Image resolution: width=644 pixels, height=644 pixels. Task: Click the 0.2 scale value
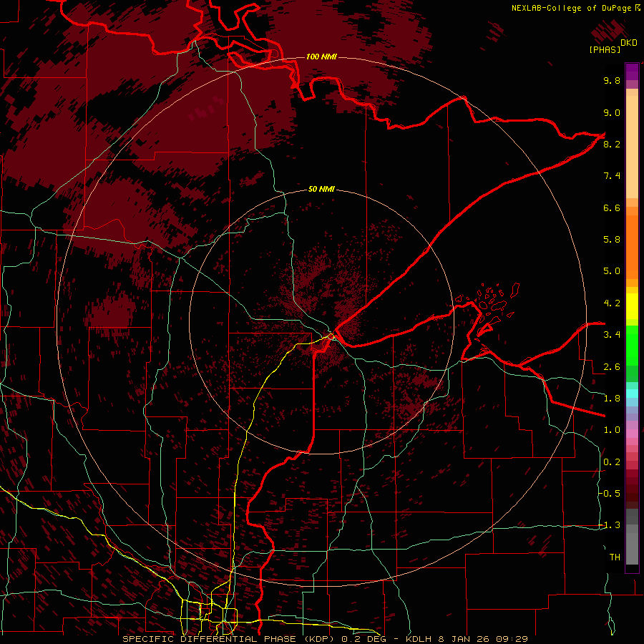612,462
